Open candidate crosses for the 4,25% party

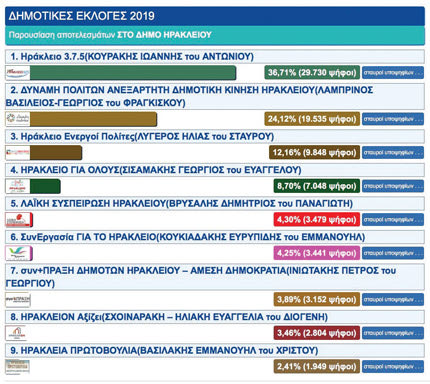(x=393, y=253)
